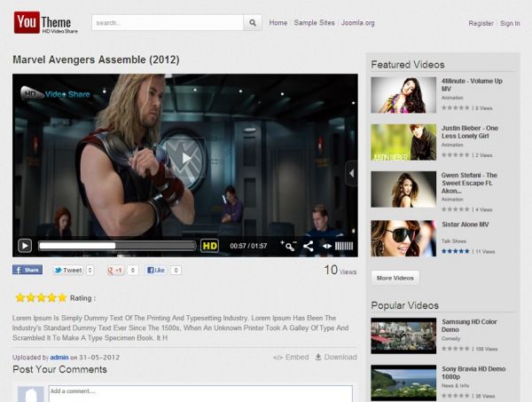
Task: Click the Facebook Share button
Action: point(27,270)
